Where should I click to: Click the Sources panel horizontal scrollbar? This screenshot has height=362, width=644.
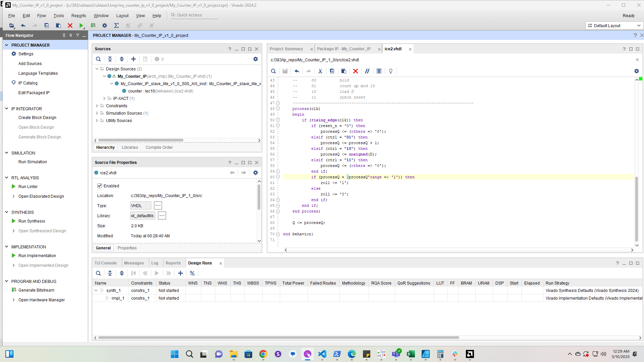coord(141,140)
